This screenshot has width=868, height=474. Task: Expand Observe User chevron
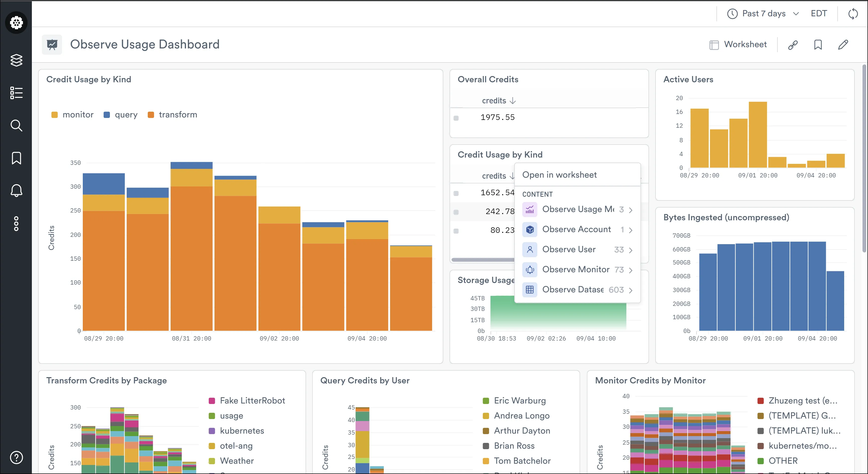pyautogui.click(x=630, y=250)
